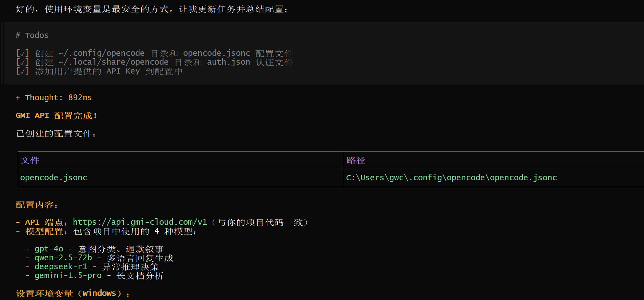Click '~/.local/share/opencode' in the second todo
The height and width of the screenshot is (300, 644).
[114, 62]
